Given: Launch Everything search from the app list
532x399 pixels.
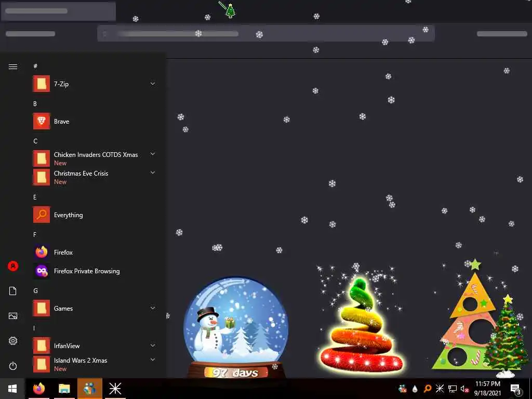Looking at the screenshot, I should pos(95,215).
